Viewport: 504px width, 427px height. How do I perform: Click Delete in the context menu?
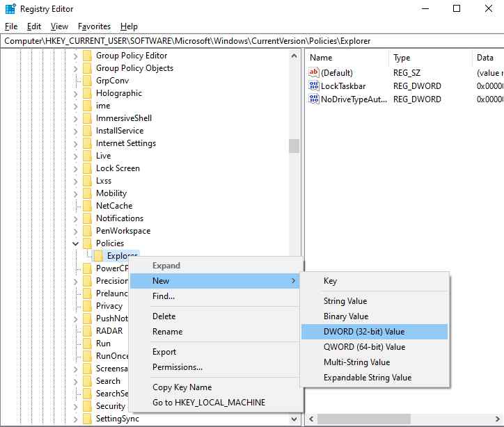coord(215,316)
